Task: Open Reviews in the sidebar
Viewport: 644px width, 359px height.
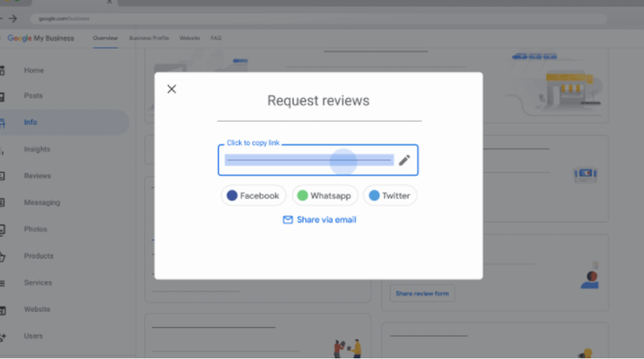Action: (x=37, y=176)
